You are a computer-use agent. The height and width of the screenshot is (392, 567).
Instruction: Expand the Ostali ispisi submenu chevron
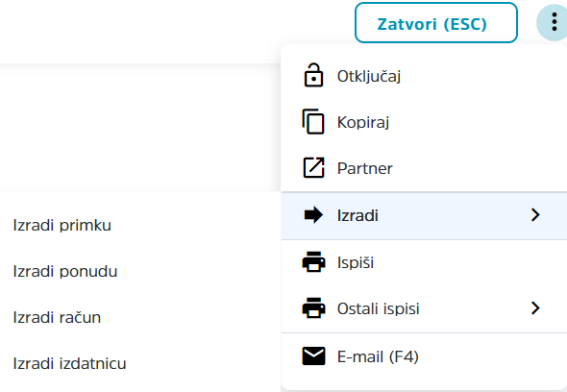535,308
